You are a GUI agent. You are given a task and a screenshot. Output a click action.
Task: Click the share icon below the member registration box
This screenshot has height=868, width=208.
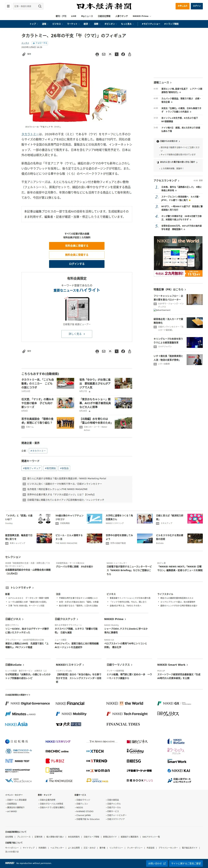pos(129,351)
